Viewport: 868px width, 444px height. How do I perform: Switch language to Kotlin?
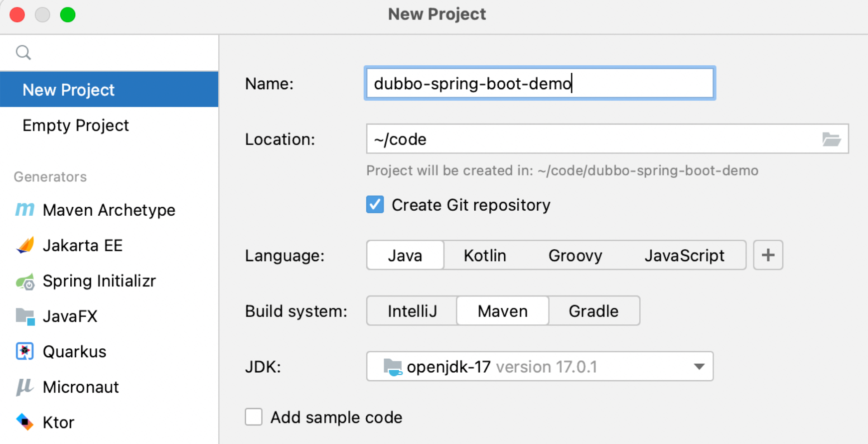coord(484,256)
